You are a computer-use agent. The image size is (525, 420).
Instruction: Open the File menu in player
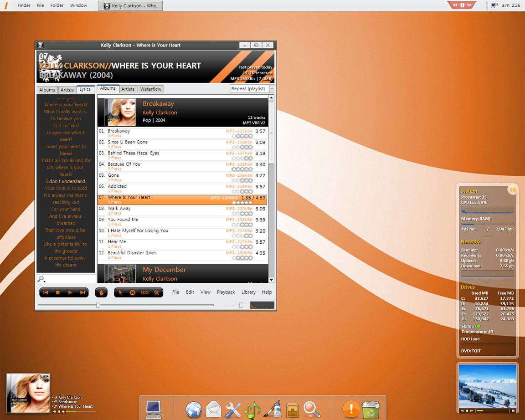click(x=176, y=292)
